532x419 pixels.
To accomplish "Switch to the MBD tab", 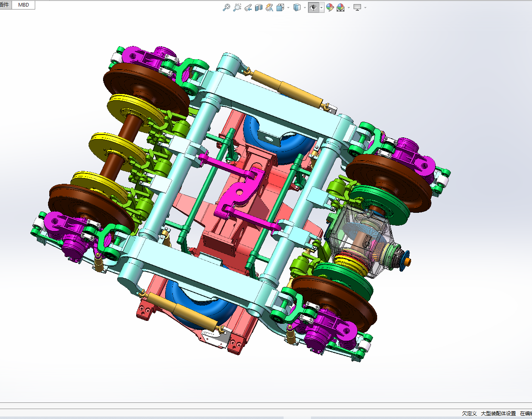I will click(24, 5).
